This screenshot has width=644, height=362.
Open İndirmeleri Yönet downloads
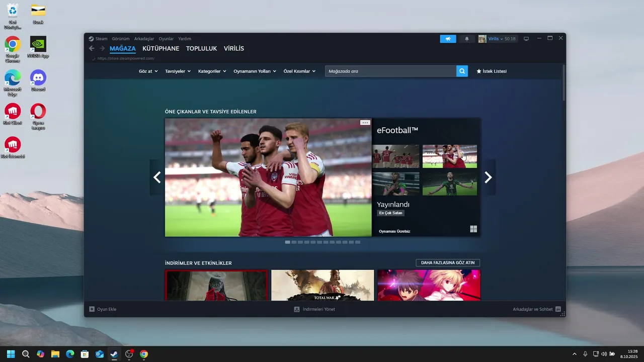(x=314, y=309)
